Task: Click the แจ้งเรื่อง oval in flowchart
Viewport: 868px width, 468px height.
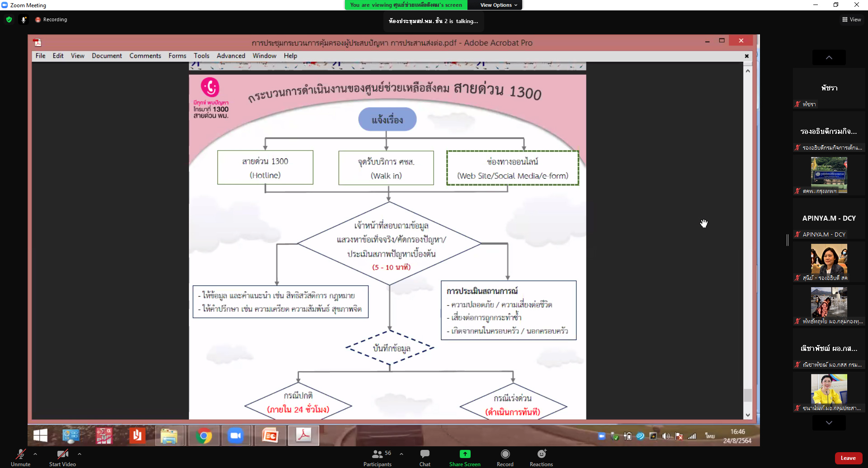Action: 387,119
